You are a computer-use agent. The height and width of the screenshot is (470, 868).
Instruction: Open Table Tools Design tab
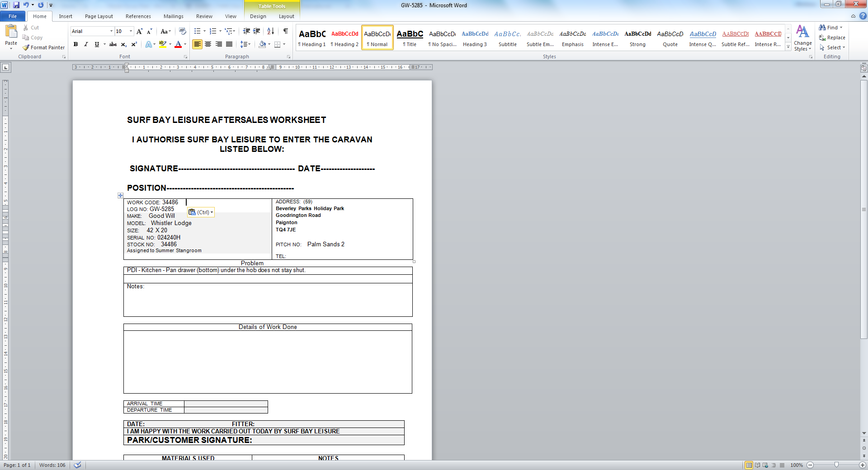pyautogui.click(x=258, y=16)
